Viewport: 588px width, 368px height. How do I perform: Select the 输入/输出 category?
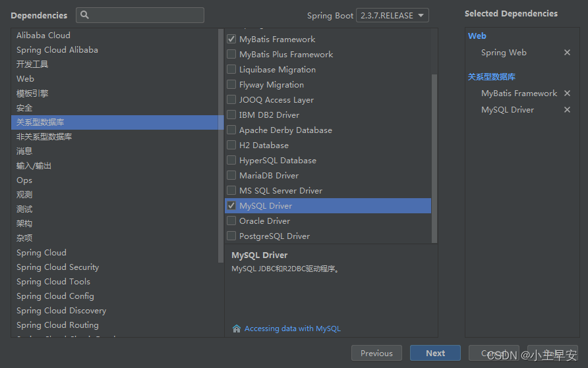tap(115, 166)
